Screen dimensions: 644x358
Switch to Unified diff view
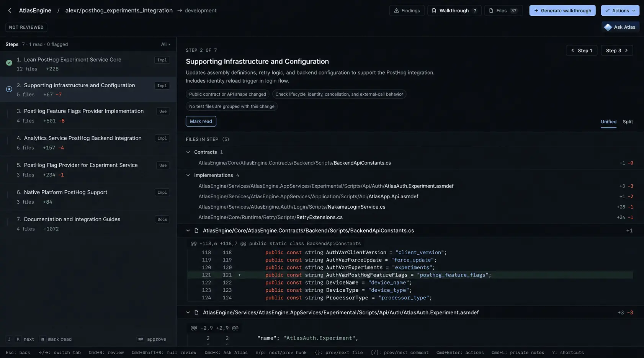point(608,122)
